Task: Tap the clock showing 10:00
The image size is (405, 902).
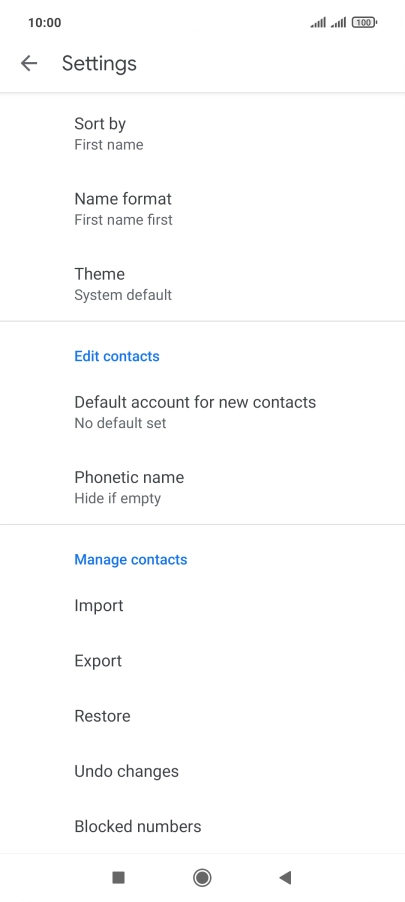Action: click(x=44, y=22)
